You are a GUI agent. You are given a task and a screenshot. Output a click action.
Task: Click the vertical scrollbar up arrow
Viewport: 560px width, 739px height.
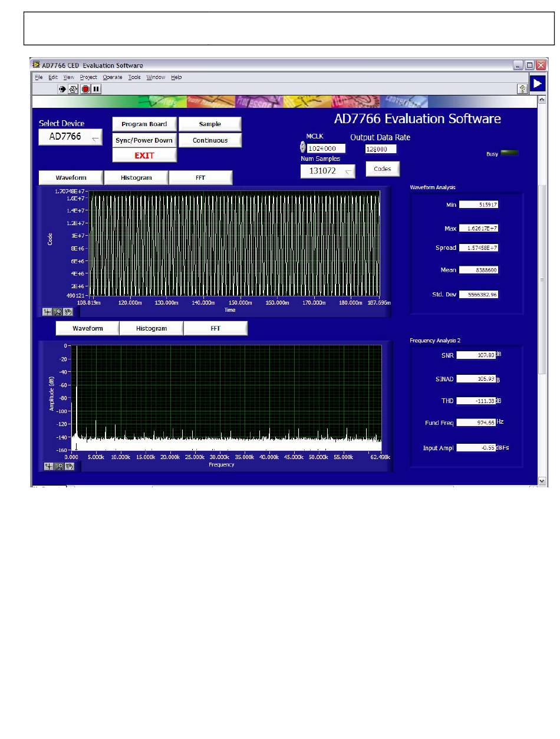click(x=542, y=100)
